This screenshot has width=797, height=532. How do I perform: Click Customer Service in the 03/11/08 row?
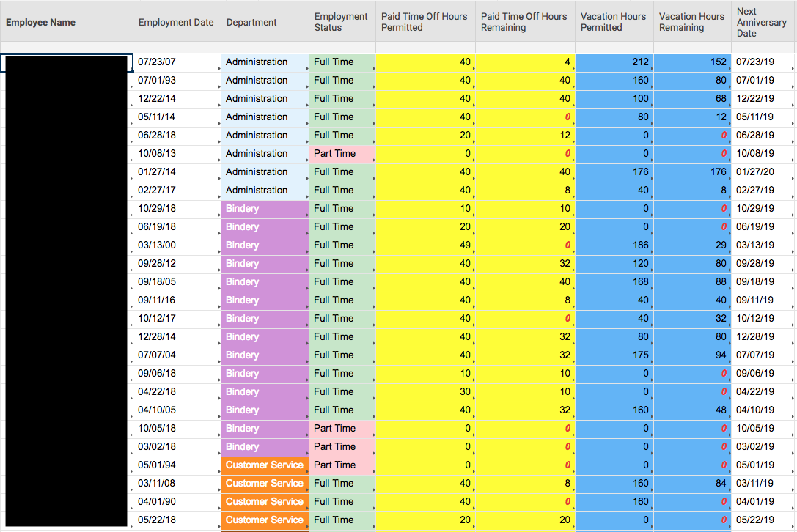coord(265,483)
